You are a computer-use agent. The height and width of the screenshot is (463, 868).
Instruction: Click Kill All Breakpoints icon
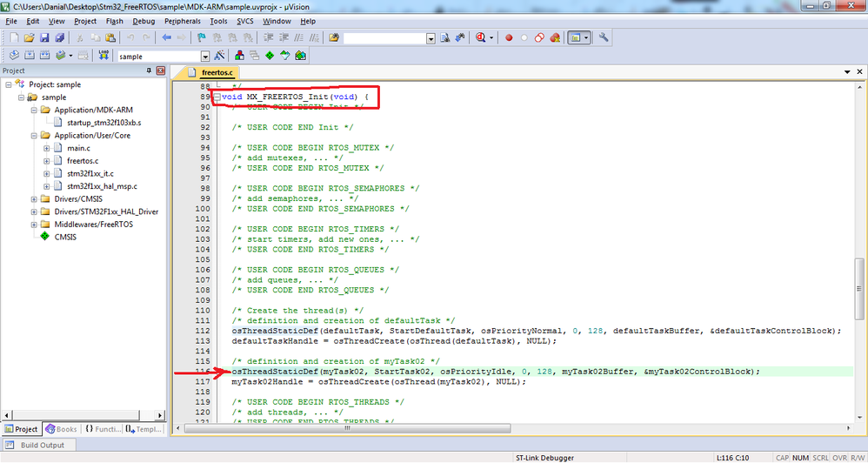pyautogui.click(x=555, y=37)
